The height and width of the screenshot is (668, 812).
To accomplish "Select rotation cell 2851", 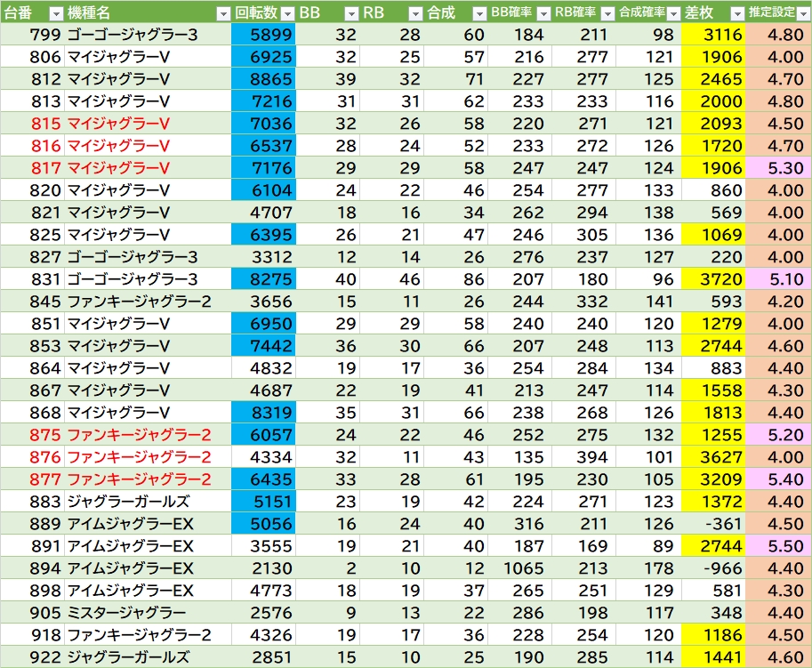I will [263, 657].
